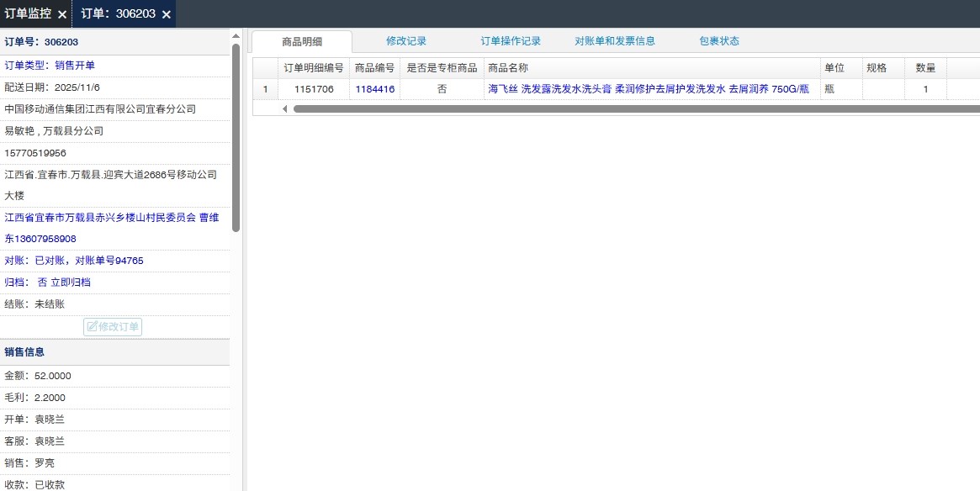Image resolution: width=980 pixels, height=491 pixels.
Task: Click the left panel vertical scrollbar
Action: 236,135
